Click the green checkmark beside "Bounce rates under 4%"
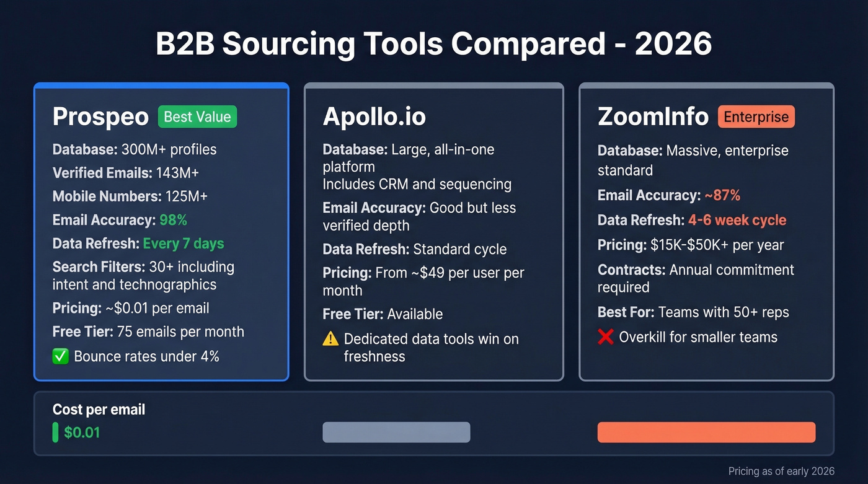The height and width of the screenshot is (484, 868). [x=60, y=356]
